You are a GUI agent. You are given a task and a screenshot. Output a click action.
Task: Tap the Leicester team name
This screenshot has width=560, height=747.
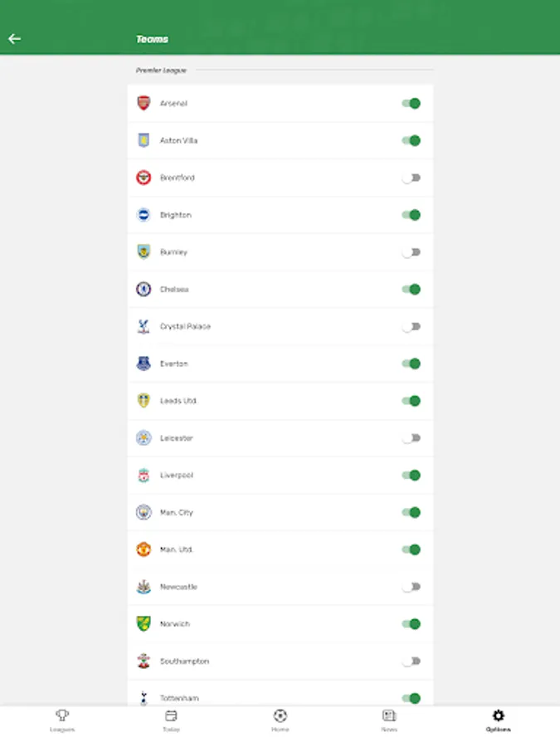coord(177,437)
